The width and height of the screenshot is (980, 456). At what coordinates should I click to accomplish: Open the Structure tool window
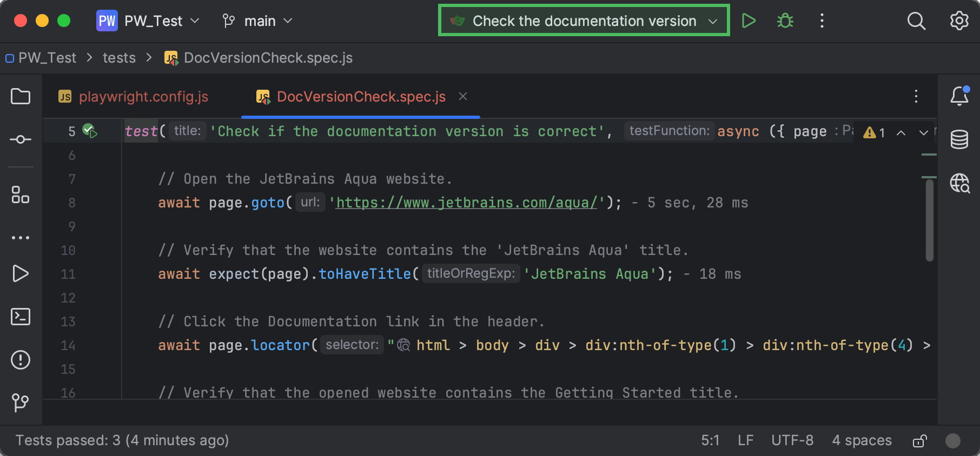coord(21,195)
